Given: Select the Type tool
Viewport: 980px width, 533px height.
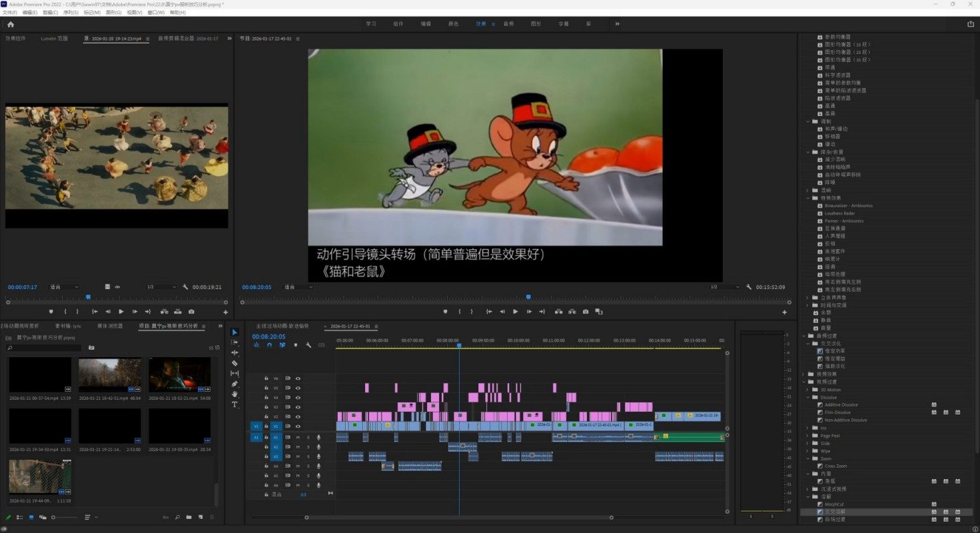Looking at the screenshot, I should pyautogui.click(x=235, y=404).
